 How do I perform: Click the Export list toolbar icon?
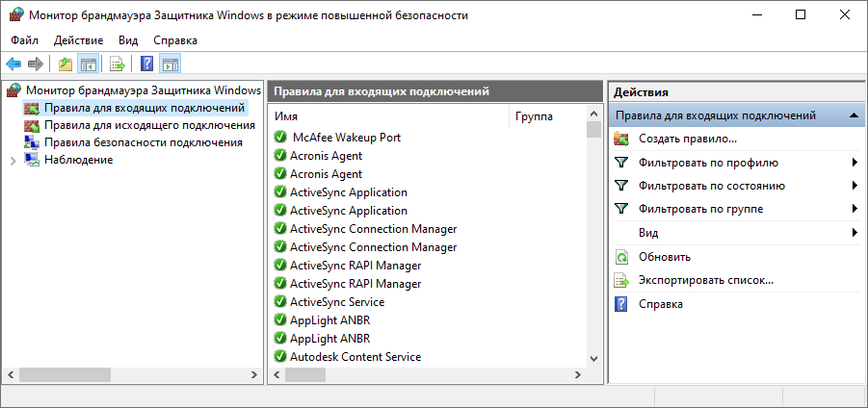pyautogui.click(x=118, y=64)
